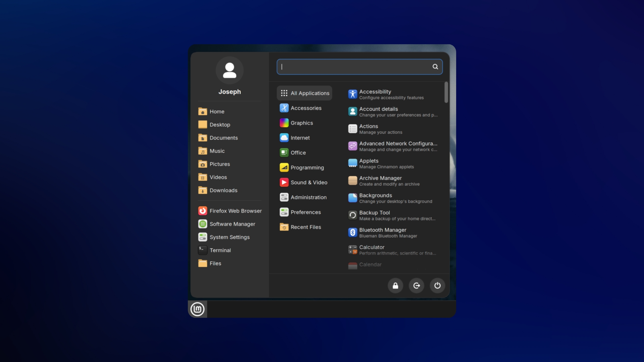
Task: Click the Archive Manager app icon
Action: click(x=353, y=181)
